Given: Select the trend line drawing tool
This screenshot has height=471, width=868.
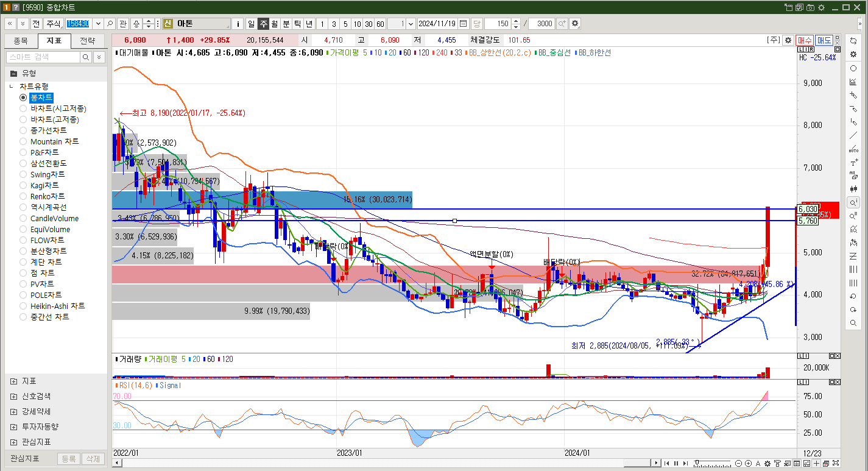Looking at the screenshot, I should click(853, 135).
